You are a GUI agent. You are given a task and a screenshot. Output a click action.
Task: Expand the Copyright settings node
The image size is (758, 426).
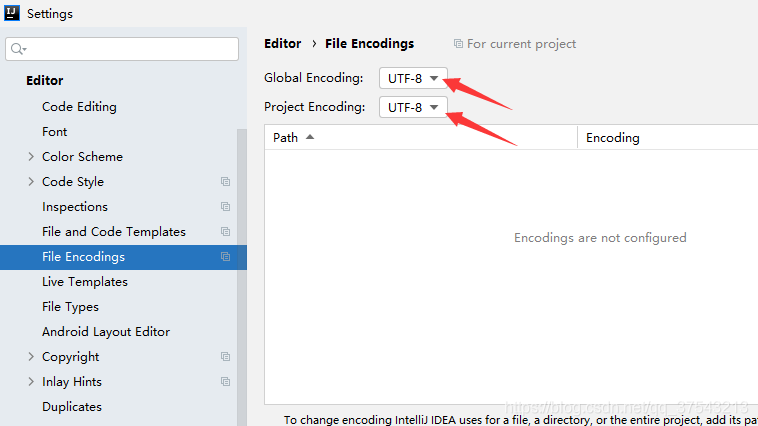(x=31, y=357)
